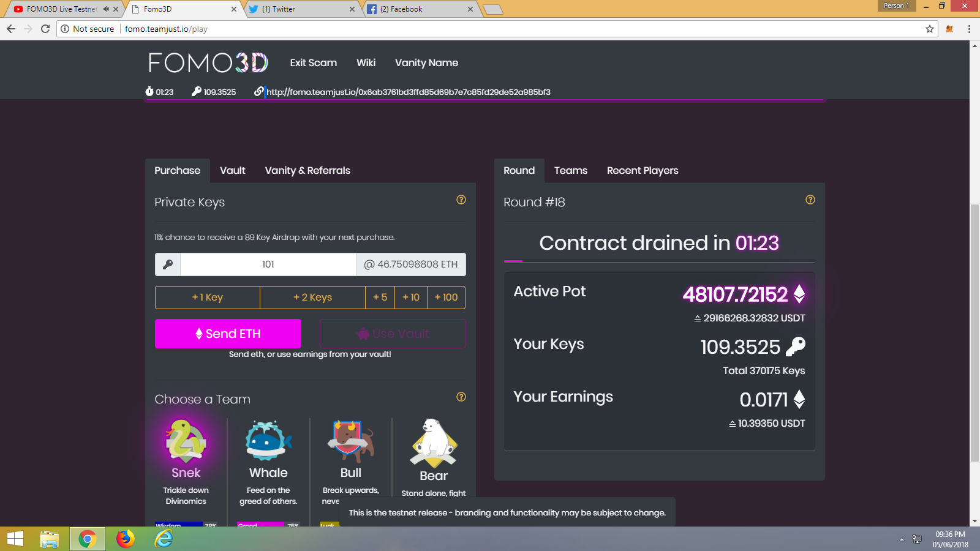
Task: Click the +100 keys button
Action: click(447, 298)
